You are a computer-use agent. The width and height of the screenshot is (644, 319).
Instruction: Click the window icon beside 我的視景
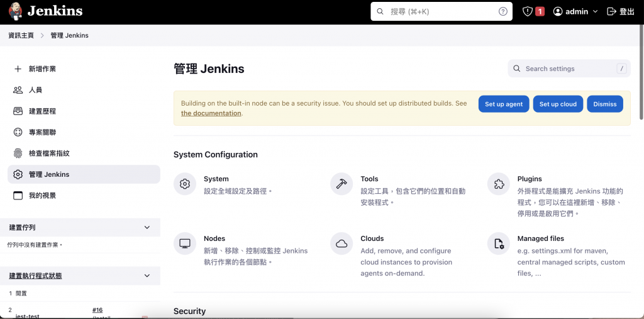tap(18, 195)
